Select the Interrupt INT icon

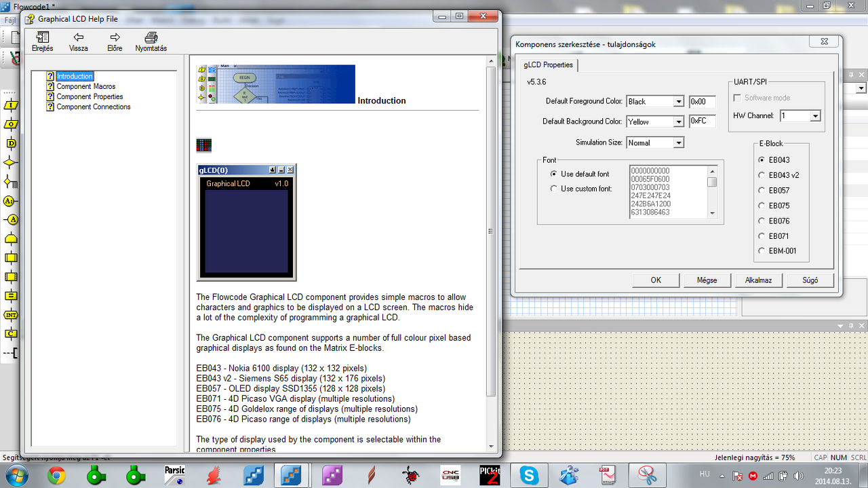tap(10, 315)
